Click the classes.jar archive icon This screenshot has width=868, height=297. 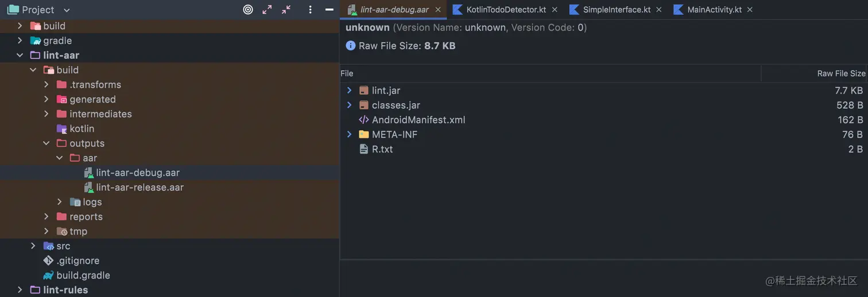tap(363, 105)
